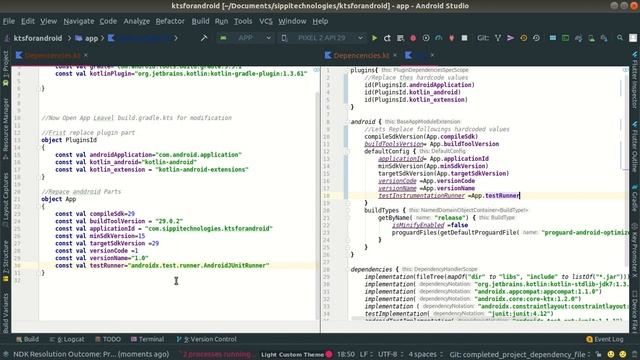Open the Build tool window
This screenshot has width=640, height=360.
click(x=27, y=339)
